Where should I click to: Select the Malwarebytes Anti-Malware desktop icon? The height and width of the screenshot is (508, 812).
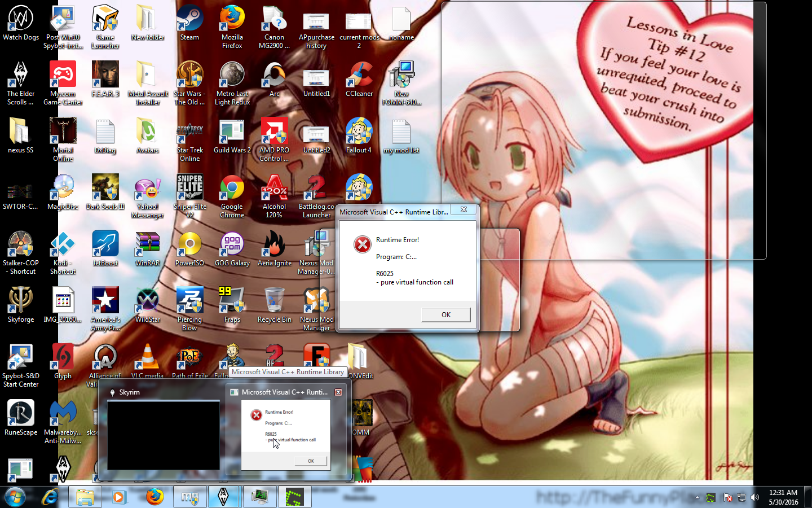[63, 422]
